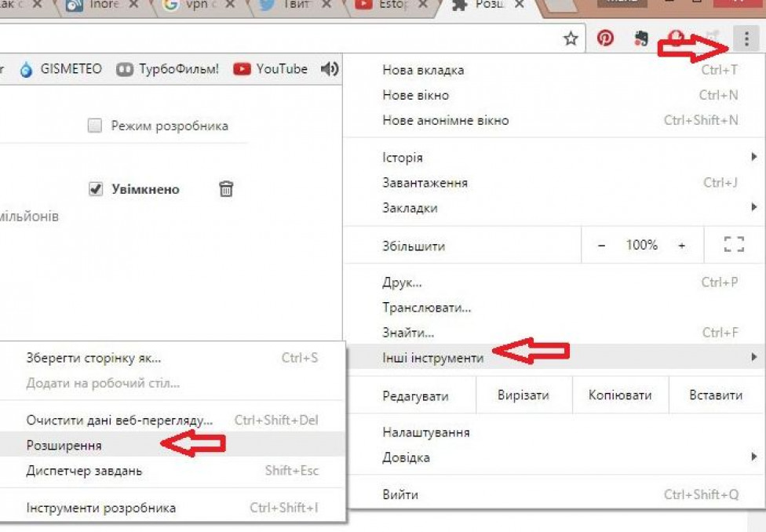This screenshot has height=532, width=766.
Task: Enable the Режим розробника checkbox
Action: point(95,126)
